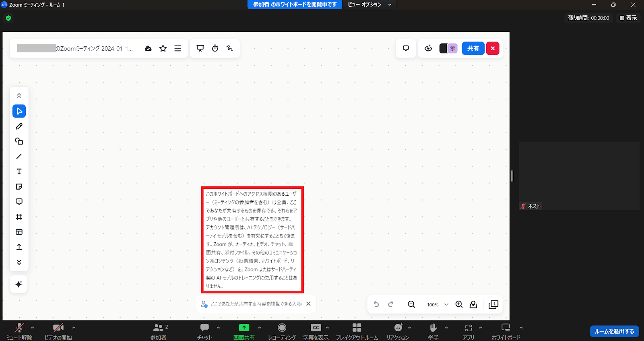The height and width of the screenshot is (341, 644).
Task: Zoom out the whiteboard
Action: [x=411, y=304]
